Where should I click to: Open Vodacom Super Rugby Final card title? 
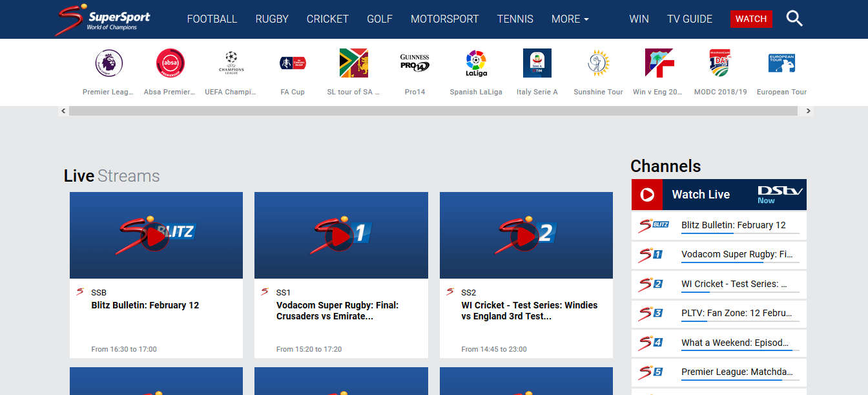pos(338,310)
